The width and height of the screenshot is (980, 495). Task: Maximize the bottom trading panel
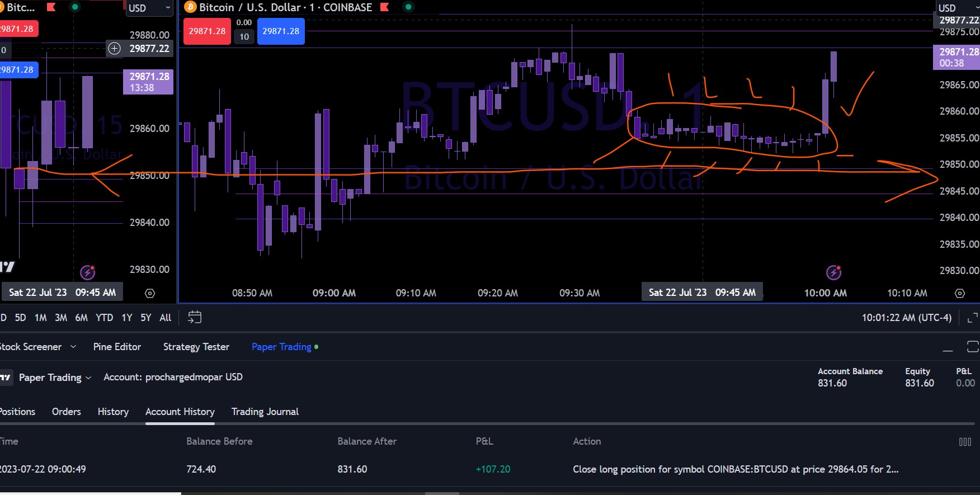pyautogui.click(x=973, y=347)
